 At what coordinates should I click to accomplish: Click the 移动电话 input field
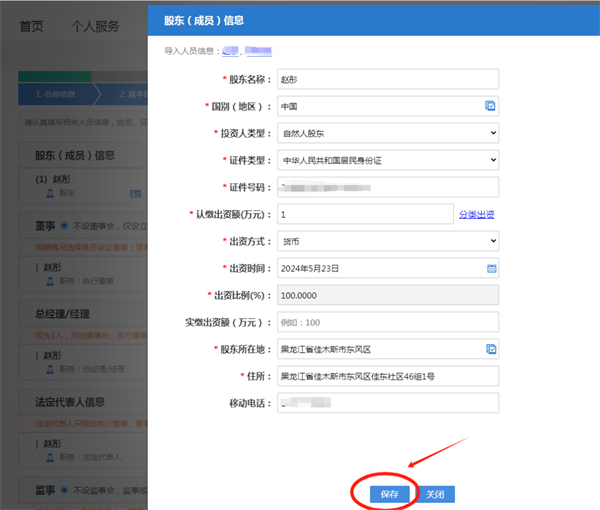(386, 403)
